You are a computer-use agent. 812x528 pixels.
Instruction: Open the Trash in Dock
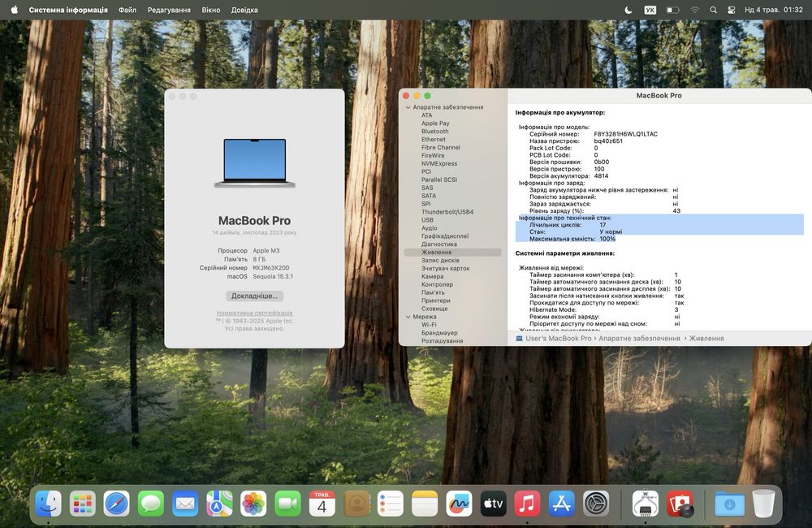(763, 503)
